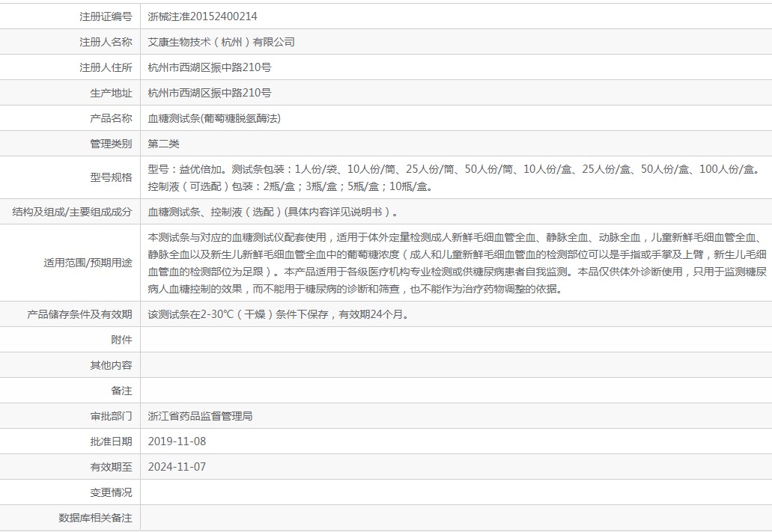Click the 结构及组成/主要组成成分 label
The width and height of the screenshot is (772, 532).
pyautogui.click(x=73, y=212)
